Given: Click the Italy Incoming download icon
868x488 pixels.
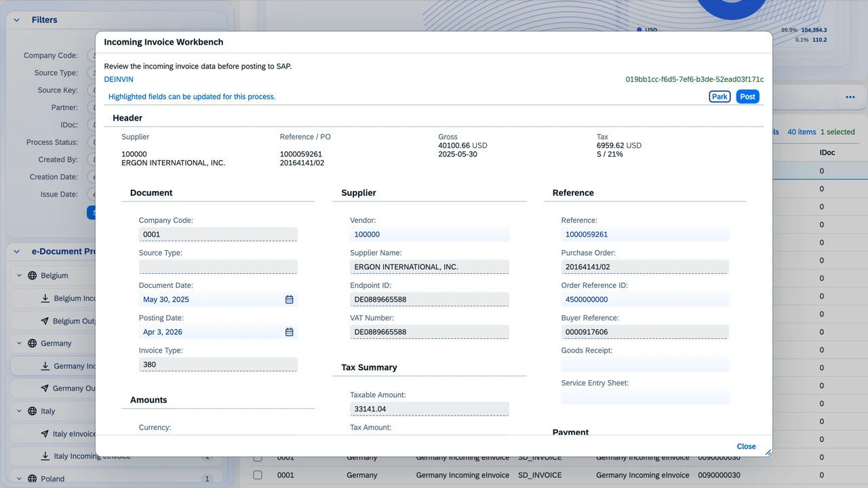Looking at the screenshot, I should (x=45, y=456).
